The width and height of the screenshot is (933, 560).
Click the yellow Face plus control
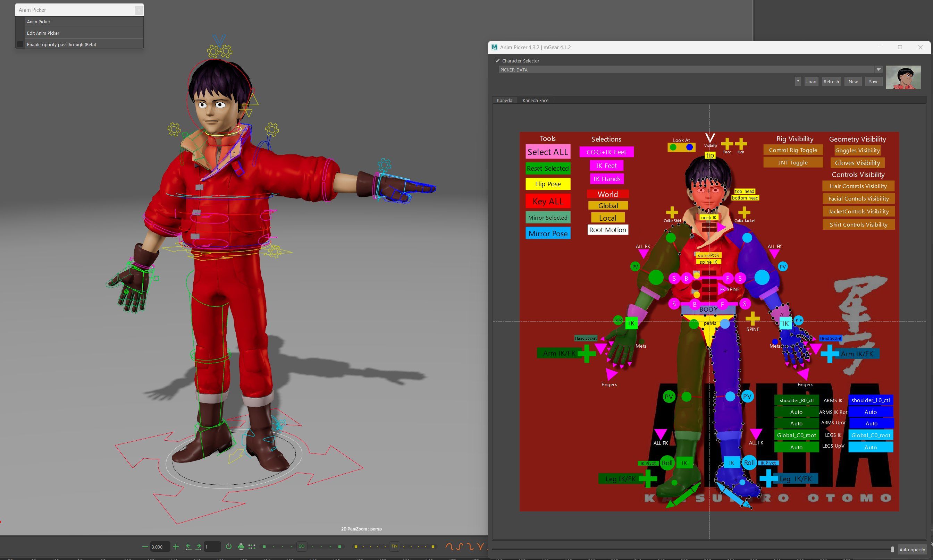[727, 144]
